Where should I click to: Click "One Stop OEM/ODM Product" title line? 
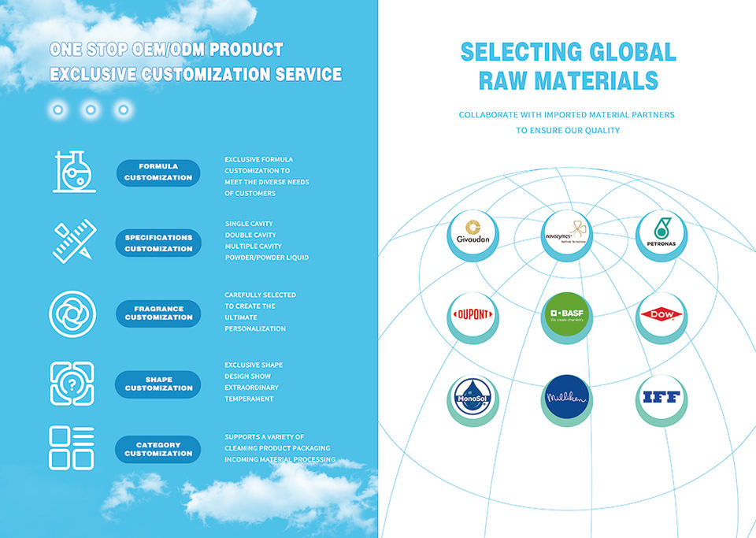pos(166,49)
